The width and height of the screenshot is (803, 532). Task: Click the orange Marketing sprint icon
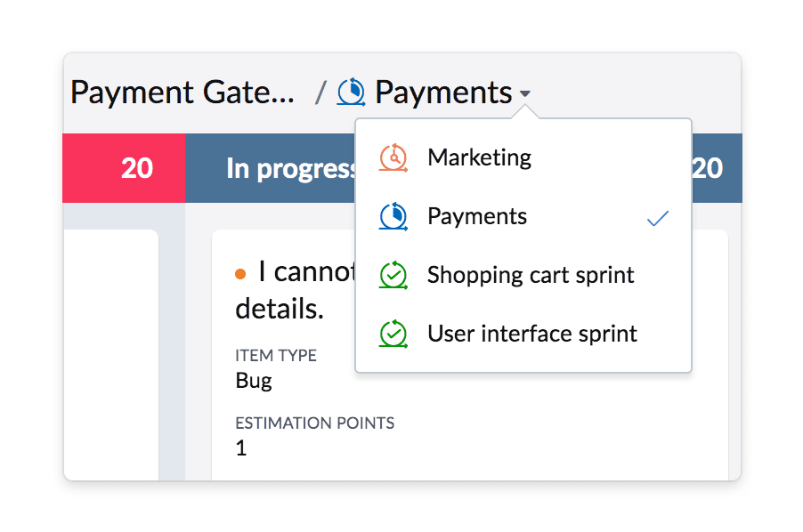pyautogui.click(x=393, y=158)
